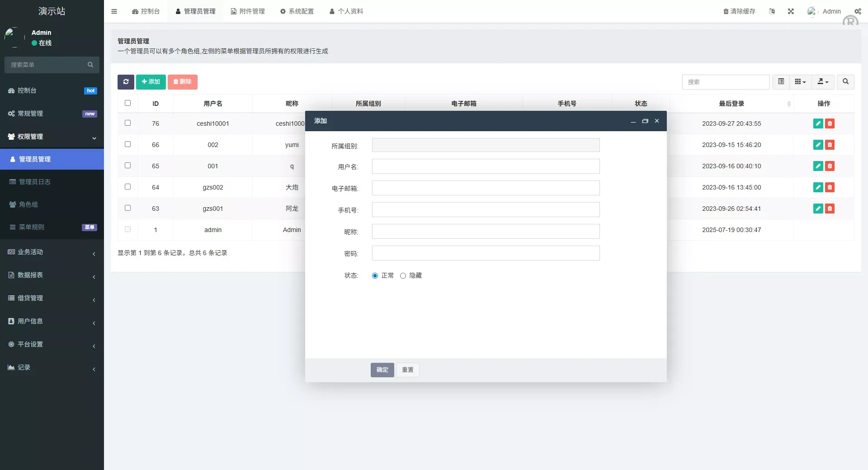Click the language switch icon in the top bar

pyautogui.click(x=772, y=11)
